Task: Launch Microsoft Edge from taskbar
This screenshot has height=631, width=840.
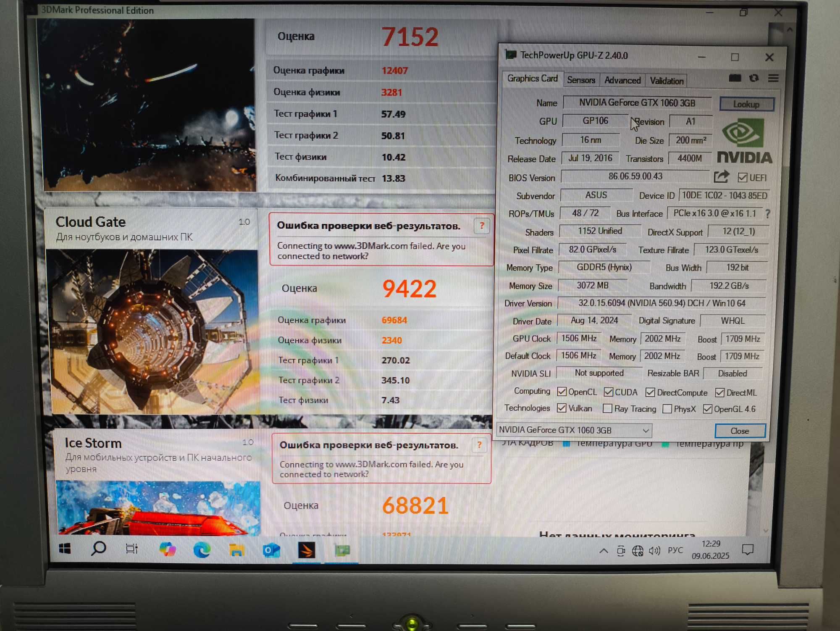Action: click(202, 550)
